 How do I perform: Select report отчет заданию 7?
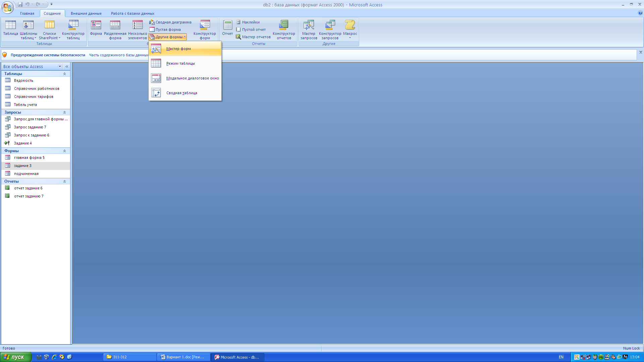click(x=36, y=196)
